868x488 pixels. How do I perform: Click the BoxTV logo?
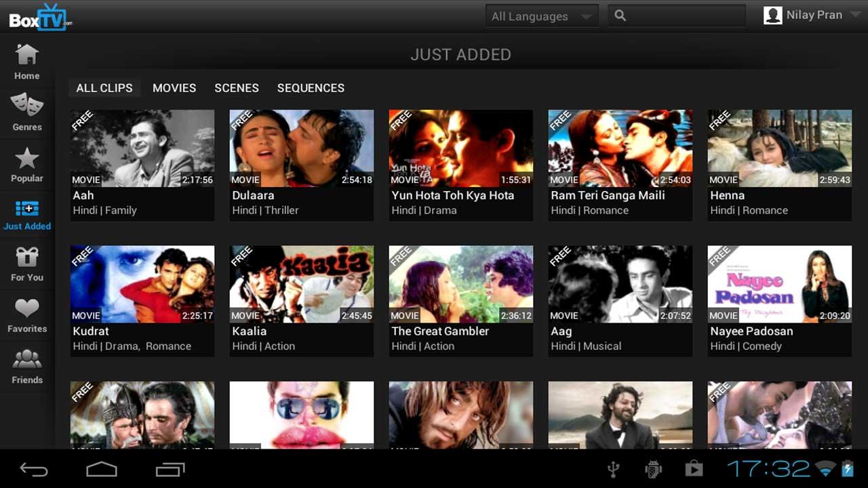[x=41, y=17]
